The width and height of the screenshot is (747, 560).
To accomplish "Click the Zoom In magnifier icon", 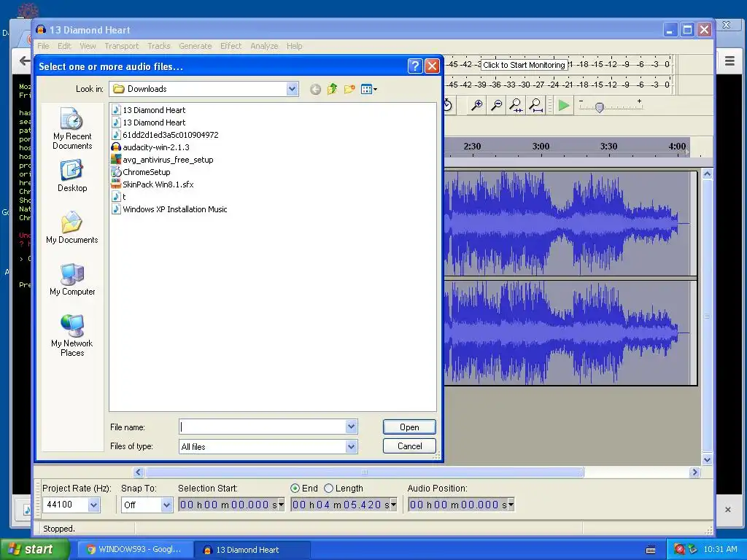I will coord(476,105).
